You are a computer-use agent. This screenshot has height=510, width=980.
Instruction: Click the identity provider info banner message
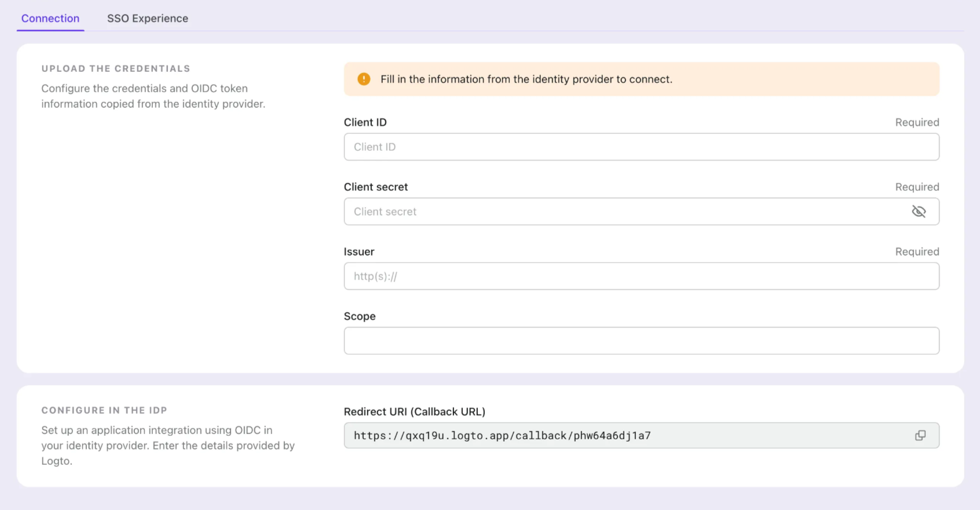click(526, 79)
